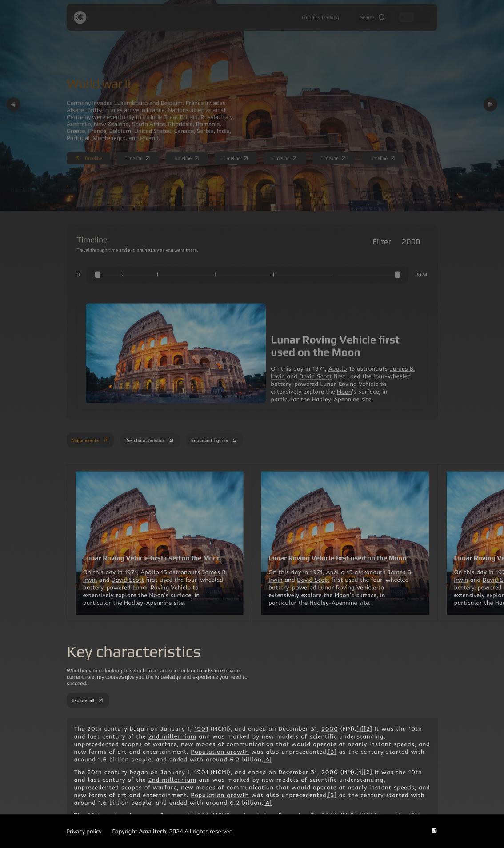Follow David Scott link in featured card
Viewport: 504px width, 848px height.
pos(316,376)
